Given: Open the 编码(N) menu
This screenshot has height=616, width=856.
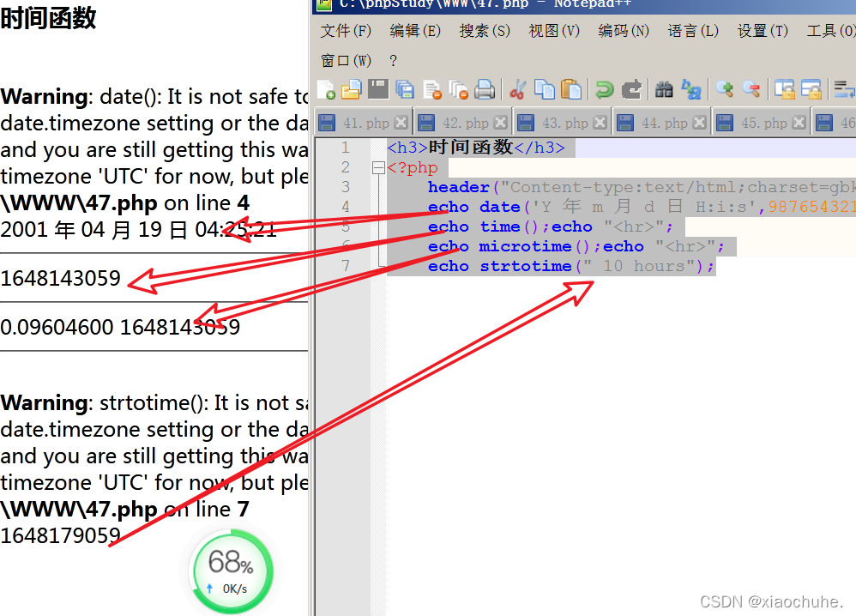Looking at the screenshot, I should [624, 31].
